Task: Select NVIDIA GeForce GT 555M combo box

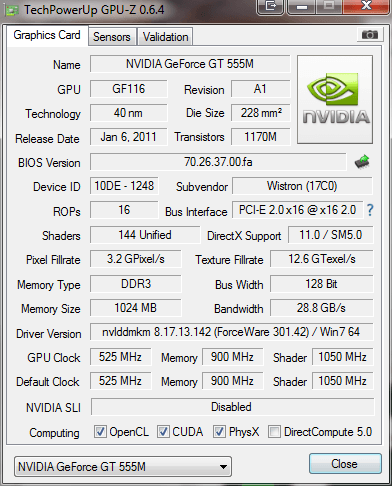Action: click(x=123, y=467)
